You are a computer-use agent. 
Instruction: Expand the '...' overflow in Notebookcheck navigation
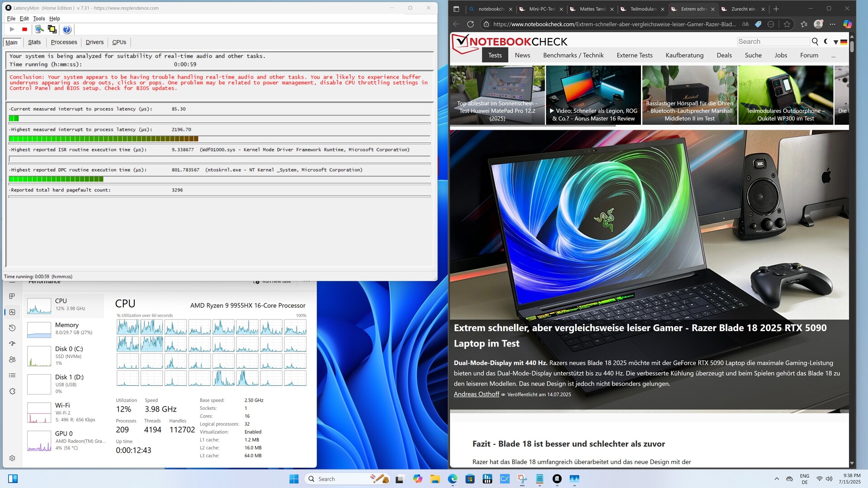833,56
